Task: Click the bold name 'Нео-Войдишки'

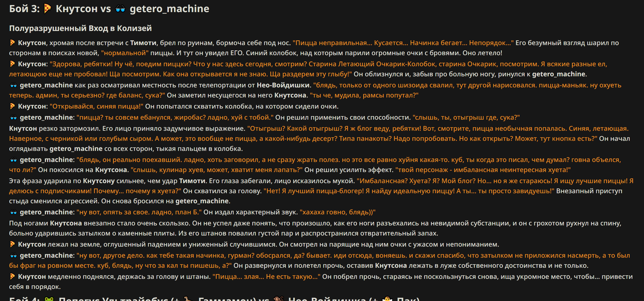Action: (283, 85)
